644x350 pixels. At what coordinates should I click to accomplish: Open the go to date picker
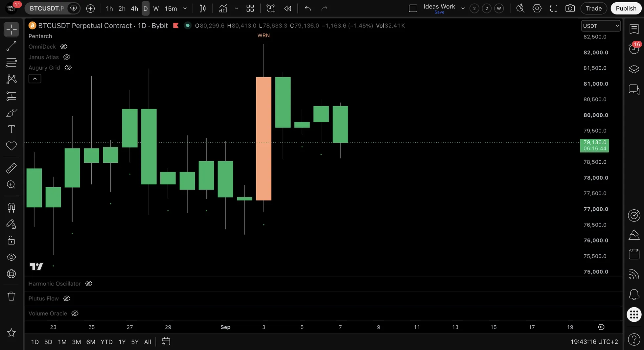166,342
